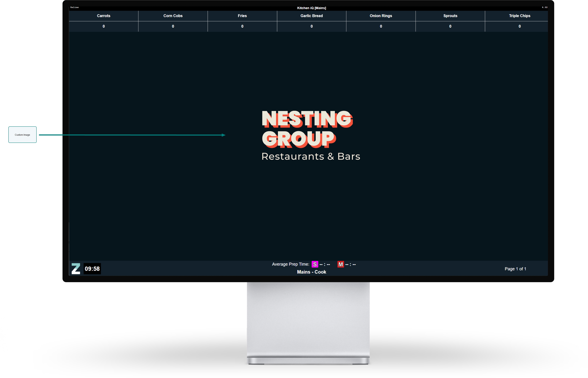This screenshot has width=588, height=378.
Task: Click the Online status indicator
Action: tap(74, 7)
